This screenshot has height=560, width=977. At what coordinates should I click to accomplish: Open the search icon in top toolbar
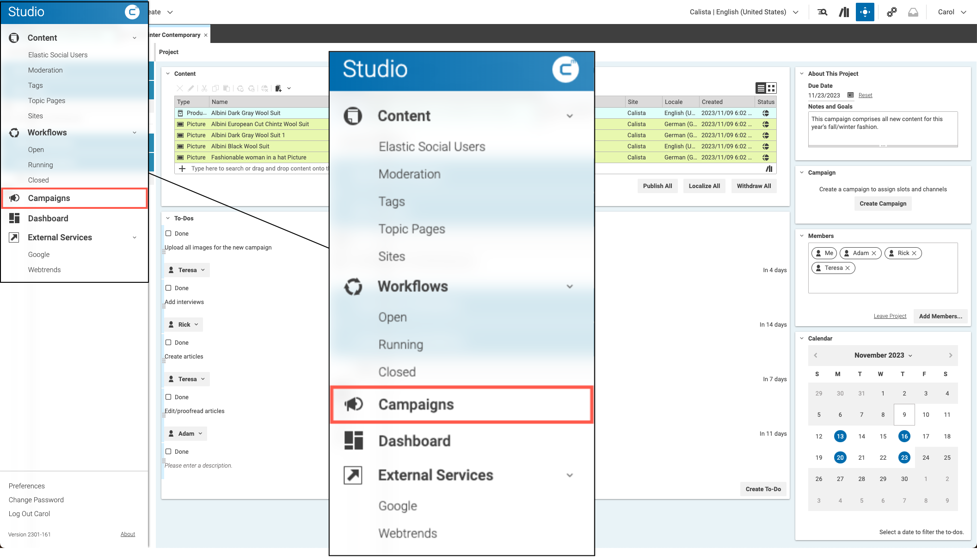[822, 12]
